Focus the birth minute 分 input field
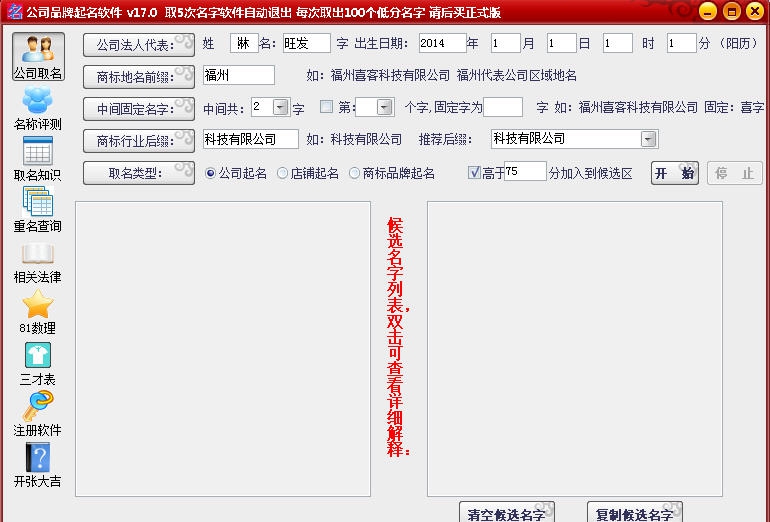 [x=682, y=43]
